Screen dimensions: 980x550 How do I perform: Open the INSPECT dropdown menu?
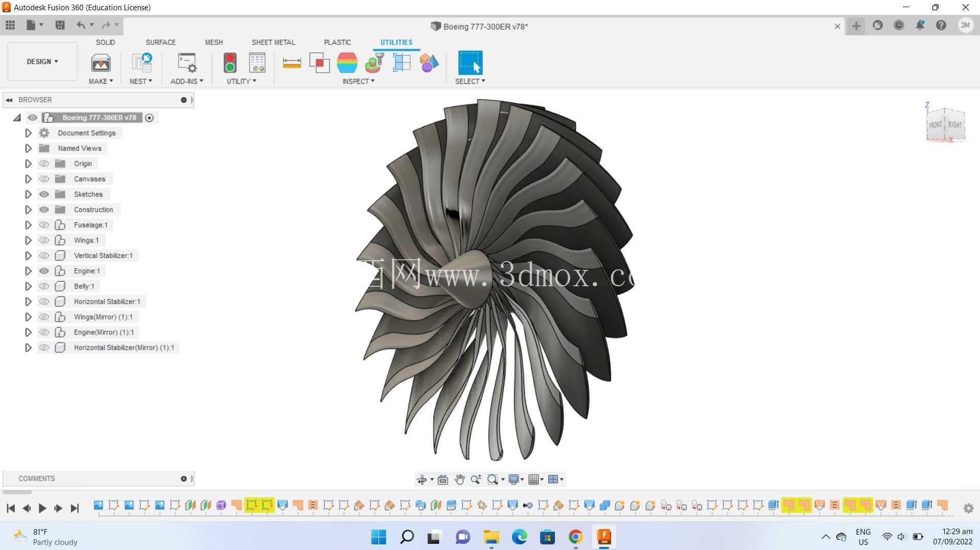tap(358, 81)
